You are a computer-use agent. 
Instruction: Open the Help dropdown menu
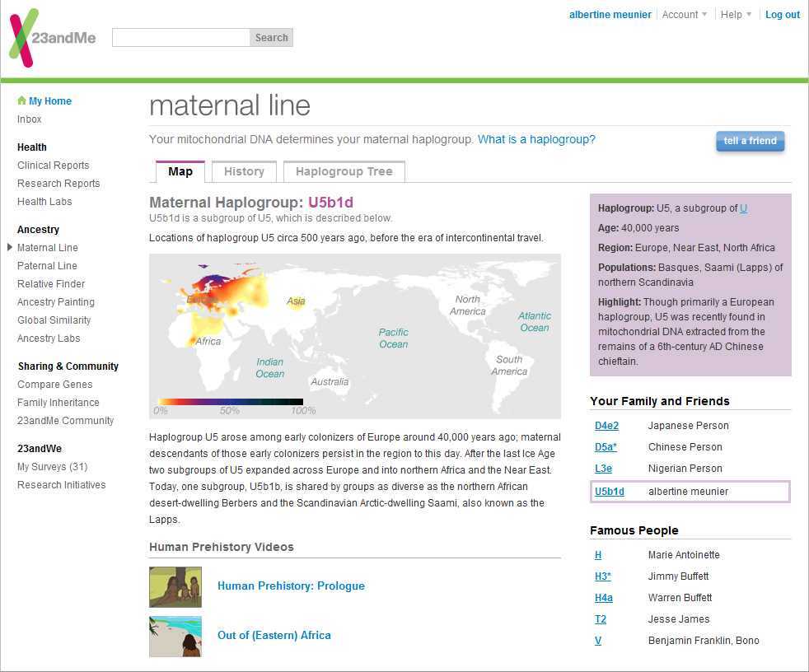point(737,15)
